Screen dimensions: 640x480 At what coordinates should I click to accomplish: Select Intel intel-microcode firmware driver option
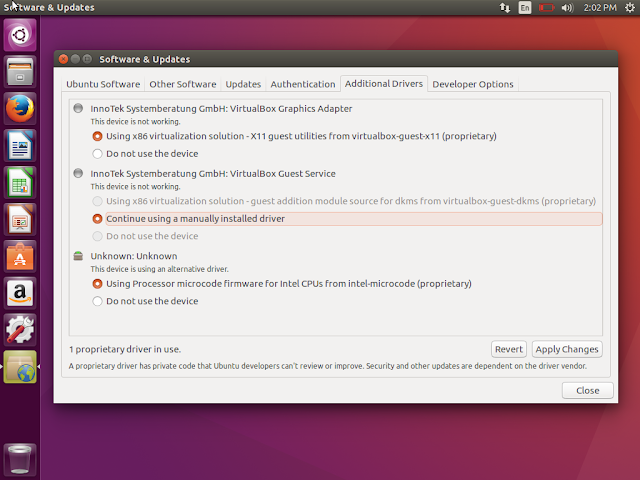[x=282, y=283]
